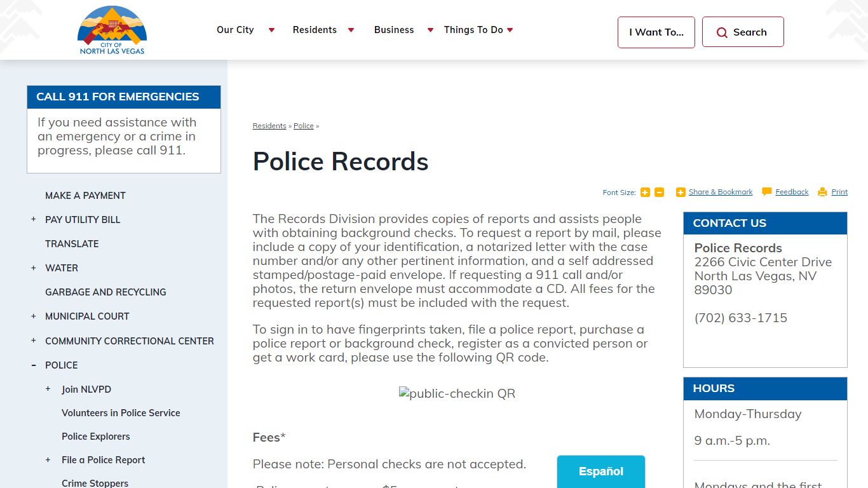Expand File a Police Report submenu
The image size is (868, 488).
click(48, 459)
